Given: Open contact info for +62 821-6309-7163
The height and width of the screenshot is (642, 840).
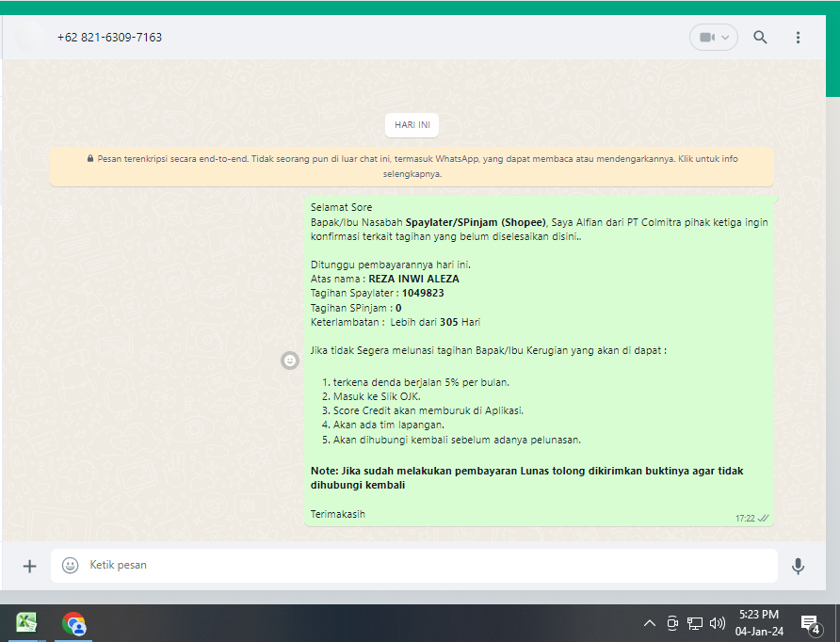Looking at the screenshot, I should click(109, 37).
